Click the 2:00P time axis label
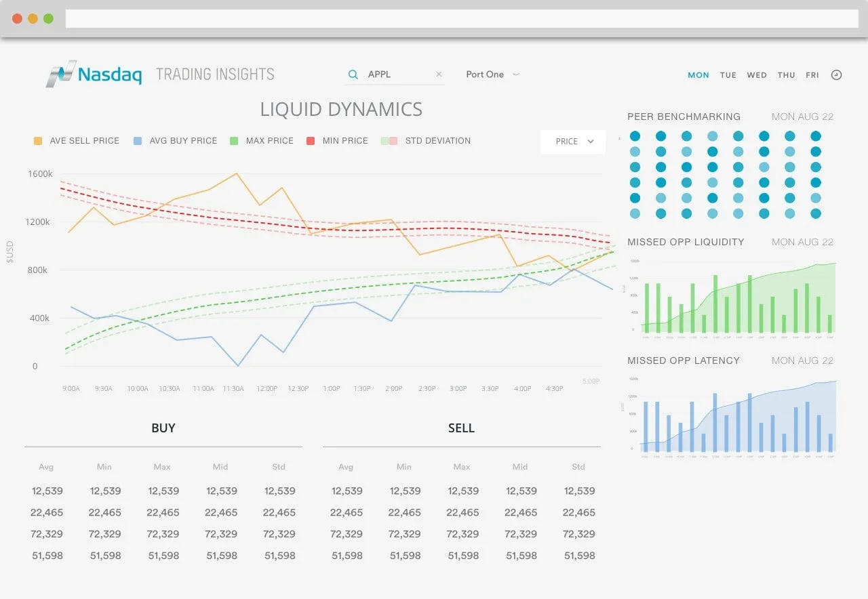The image size is (868, 599). [x=394, y=389]
